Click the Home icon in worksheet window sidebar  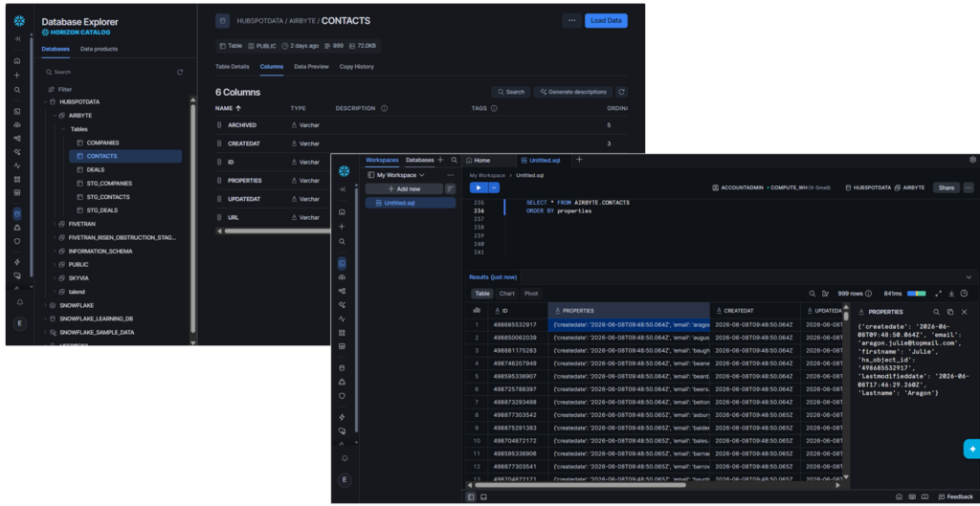coord(342,211)
